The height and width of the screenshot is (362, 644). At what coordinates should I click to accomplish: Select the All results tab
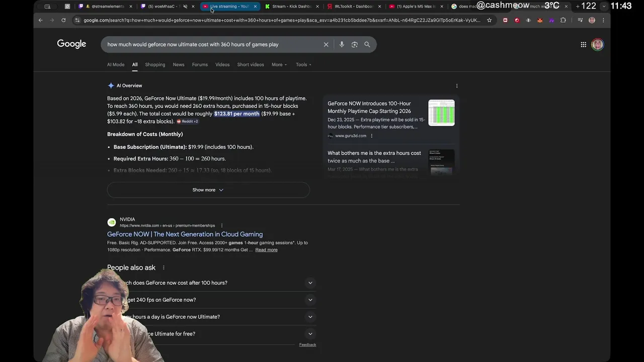click(135, 64)
